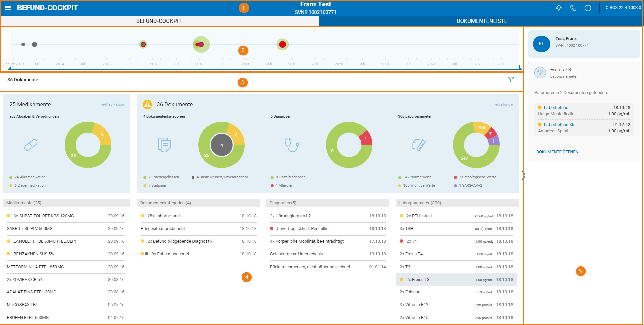
Task: Switch to the DOKUMENTENLISTE tab
Action: point(482,21)
